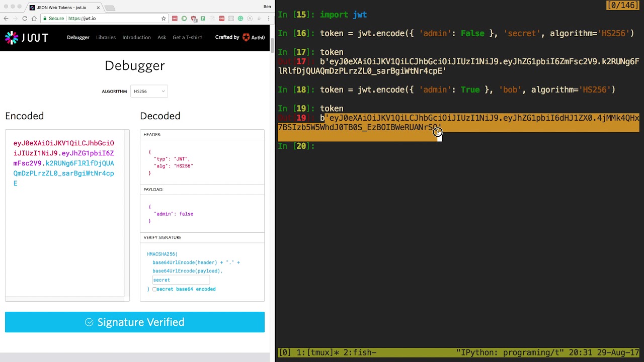Click the In [16] jwt.encode line
This screenshot has height=362, width=644.
[x=477, y=33]
